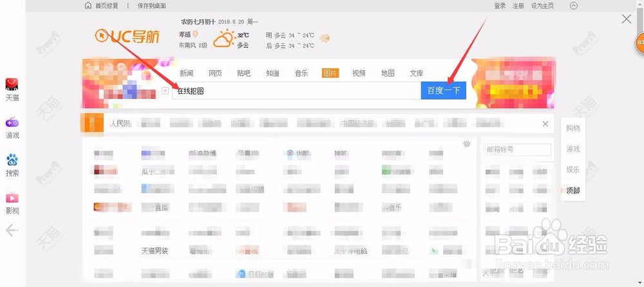Open the settings gear in site grid
The width and height of the screenshot is (644, 287).
click(466, 143)
